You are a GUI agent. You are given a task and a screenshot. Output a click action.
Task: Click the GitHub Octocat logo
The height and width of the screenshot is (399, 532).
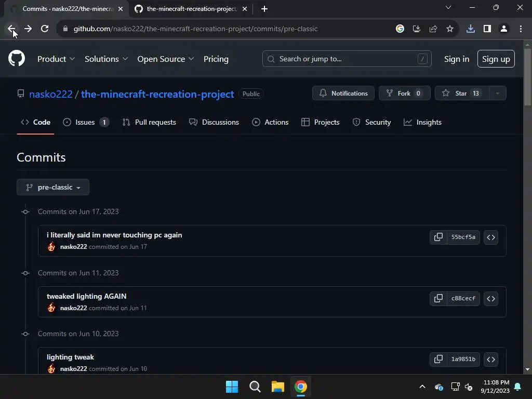pos(17,58)
